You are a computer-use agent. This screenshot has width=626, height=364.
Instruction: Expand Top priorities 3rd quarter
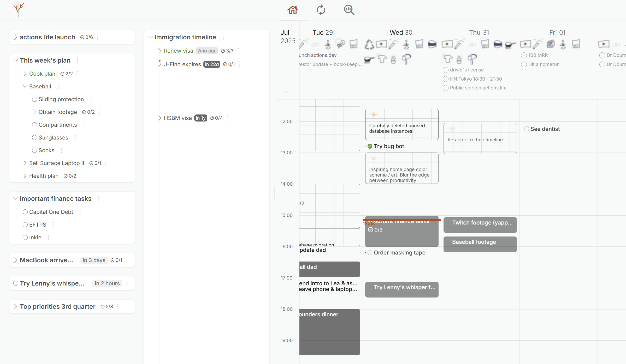coord(15,306)
